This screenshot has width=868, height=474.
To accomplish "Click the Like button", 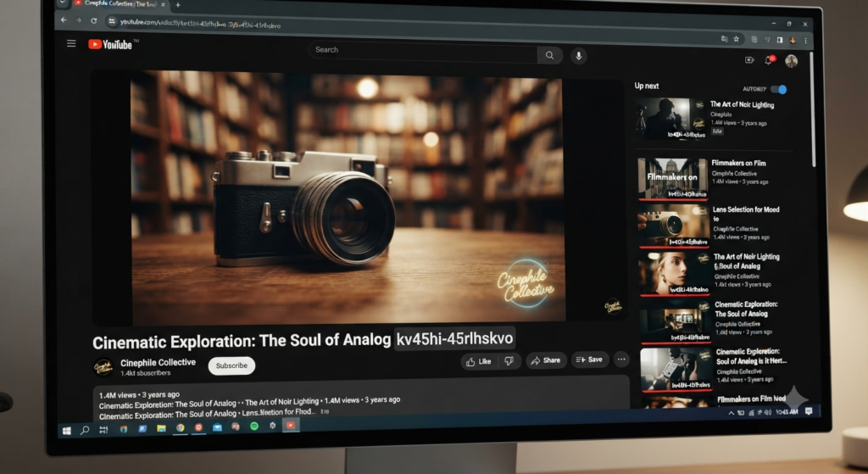I will coord(480,361).
